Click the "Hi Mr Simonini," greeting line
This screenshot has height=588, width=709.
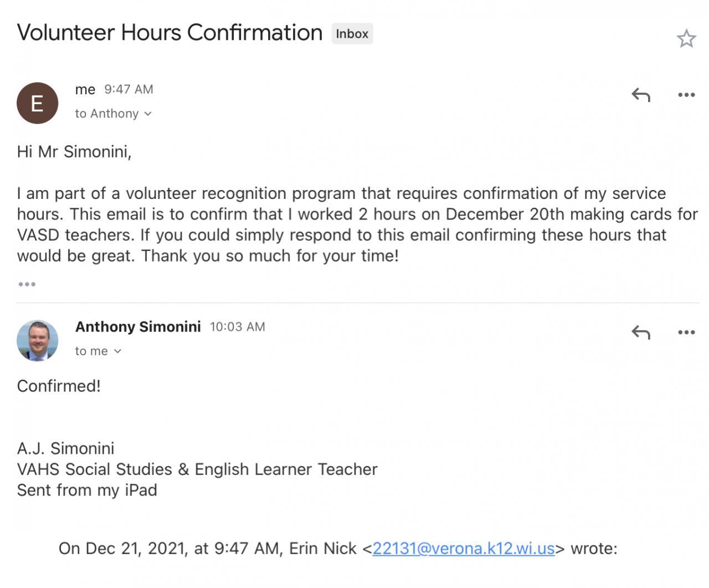(x=74, y=151)
